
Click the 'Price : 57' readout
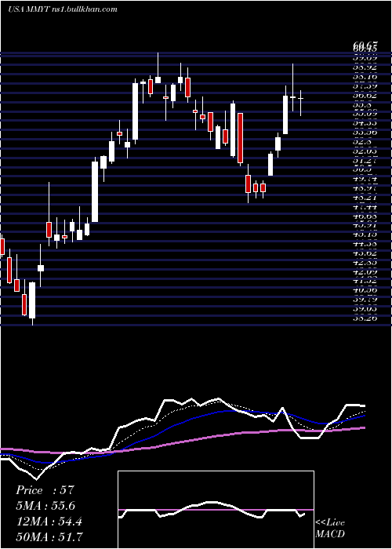point(45,490)
